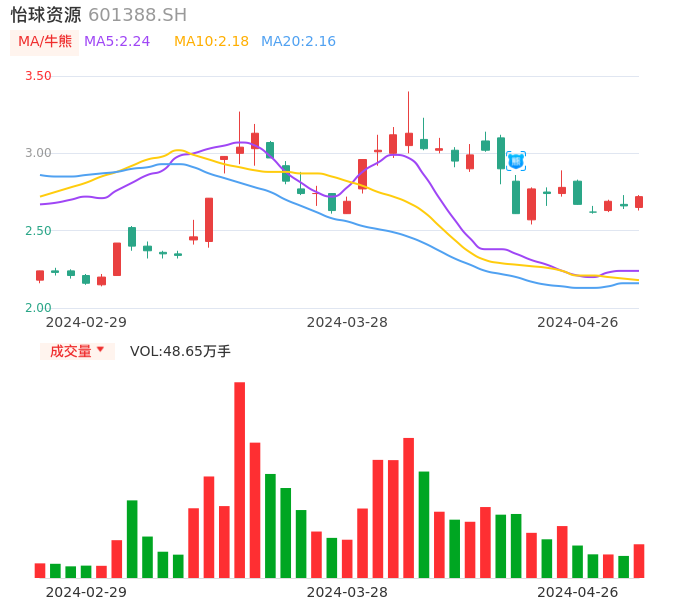The width and height of the screenshot is (686, 606).
Task: Click the tallest red volume bar
Action: tap(240, 480)
